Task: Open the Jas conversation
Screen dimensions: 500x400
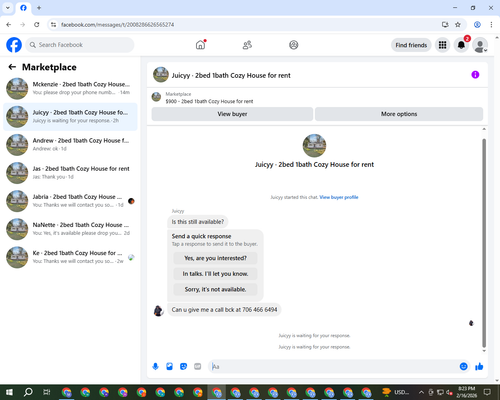Action: pyautogui.click(x=70, y=173)
